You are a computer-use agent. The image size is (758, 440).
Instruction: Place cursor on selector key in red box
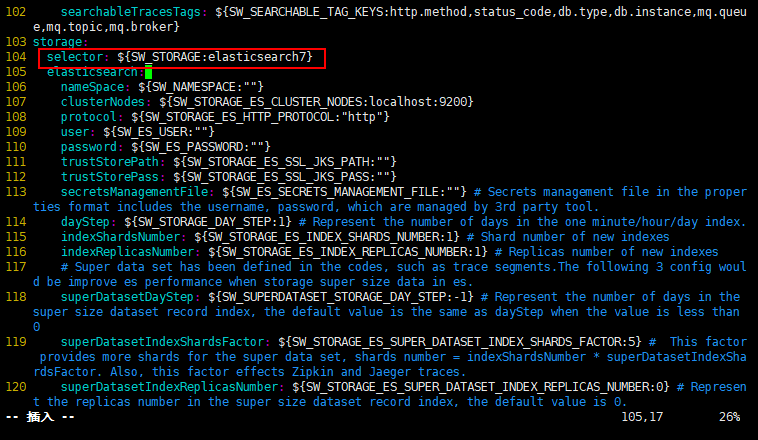(x=75, y=57)
